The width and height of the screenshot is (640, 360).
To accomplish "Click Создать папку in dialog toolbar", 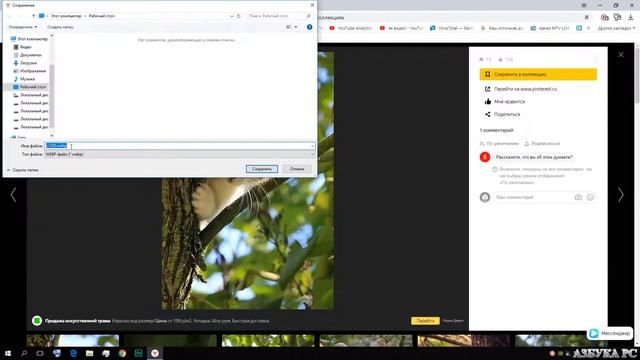I will tap(60, 27).
